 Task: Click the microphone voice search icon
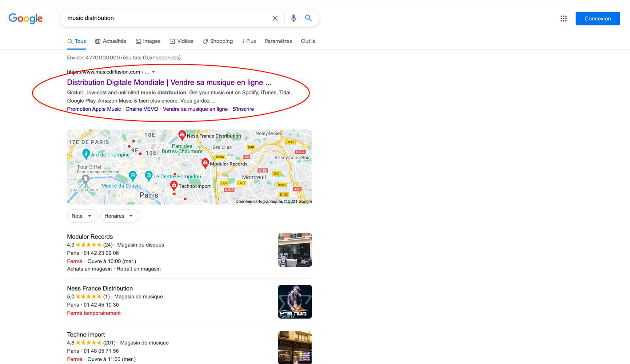tap(293, 18)
